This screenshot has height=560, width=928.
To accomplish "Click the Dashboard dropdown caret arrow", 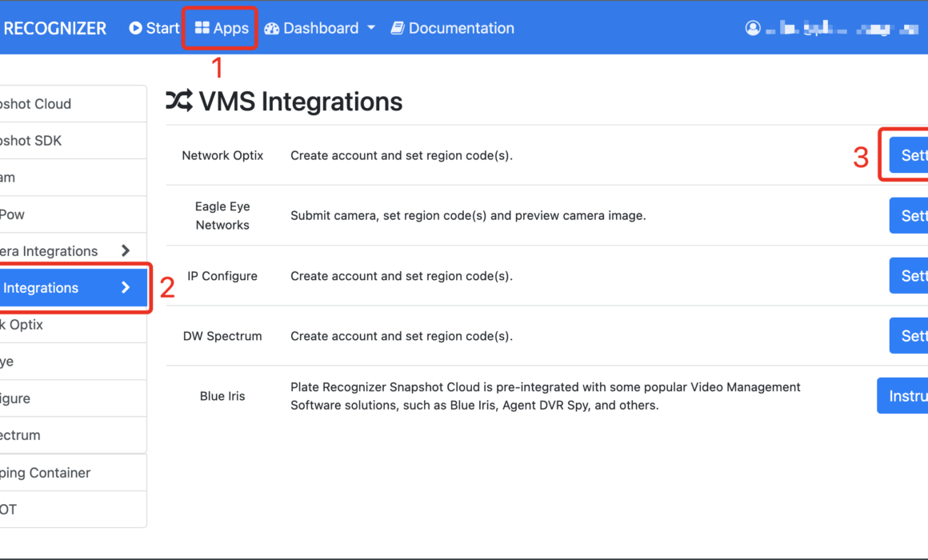I will pos(371,28).
